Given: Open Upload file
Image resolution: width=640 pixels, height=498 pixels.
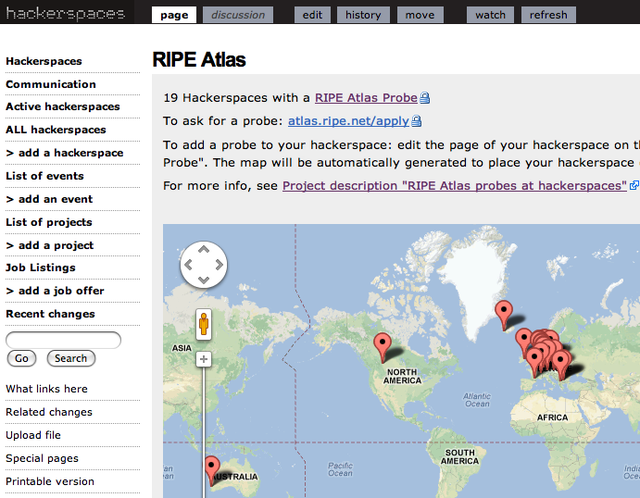Looking at the screenshot, I should 33,436.
